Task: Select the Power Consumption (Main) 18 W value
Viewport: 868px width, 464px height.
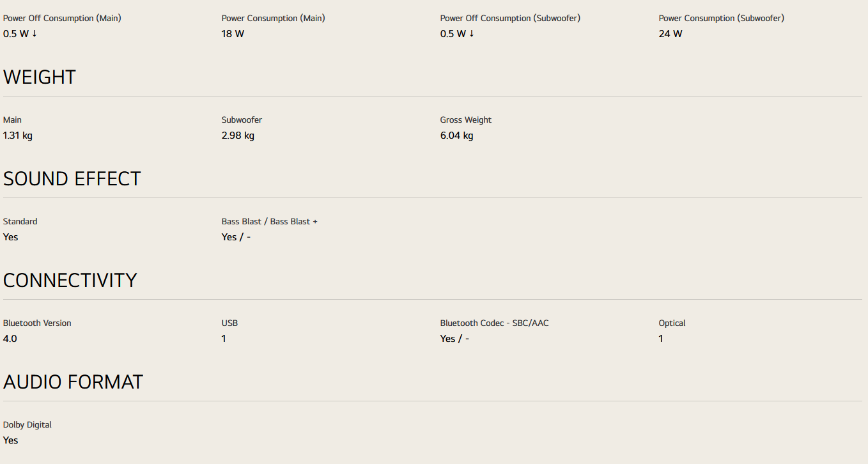Action: tap(233, 34)
